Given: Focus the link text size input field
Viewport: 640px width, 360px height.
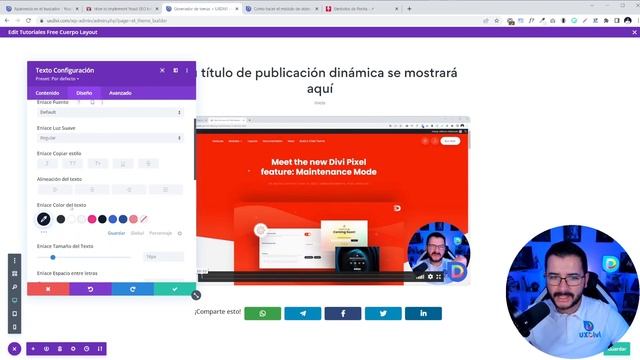Looking at the screenshot, I should (x=163, y=257).
